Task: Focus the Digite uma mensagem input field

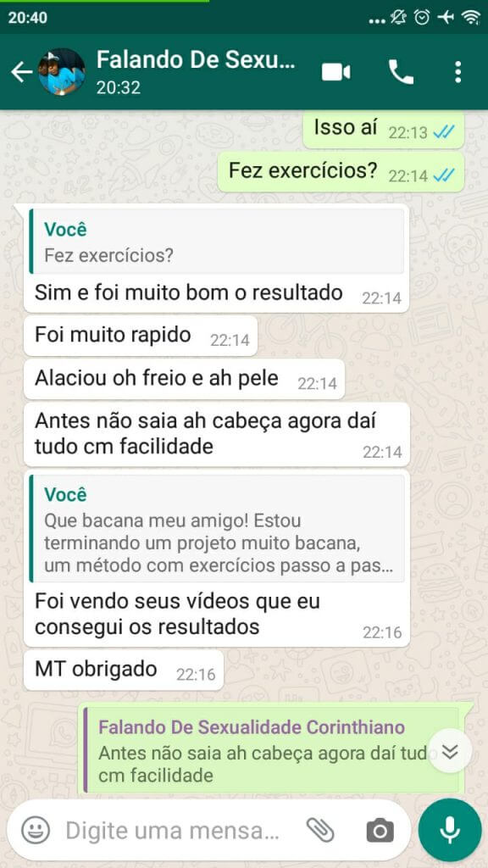Action: coord(173,831)
